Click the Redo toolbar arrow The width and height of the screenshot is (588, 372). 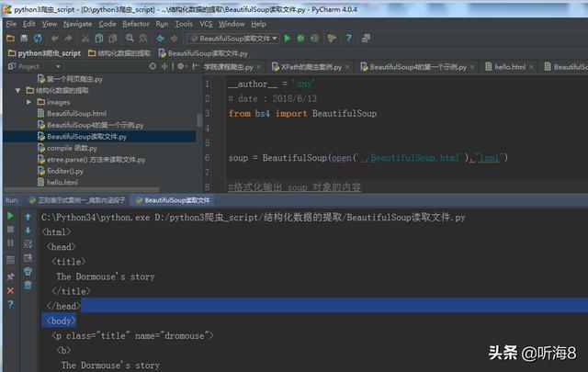tap(68, 39)
